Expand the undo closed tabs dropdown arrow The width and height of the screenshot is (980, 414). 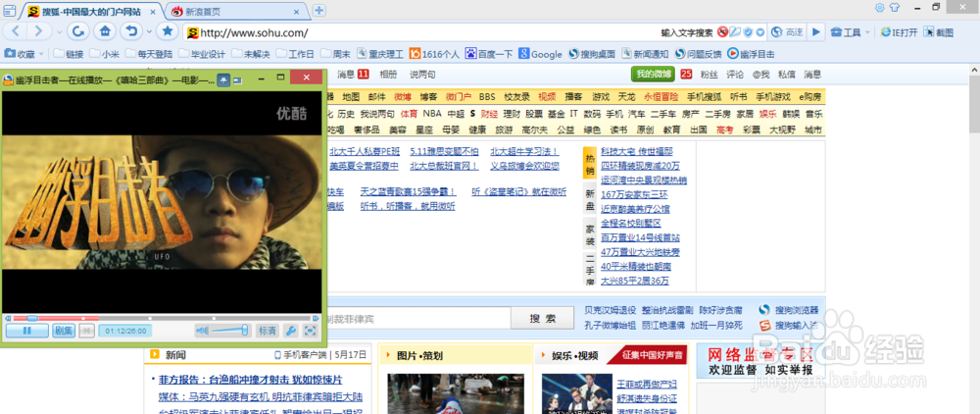point(149,32)
